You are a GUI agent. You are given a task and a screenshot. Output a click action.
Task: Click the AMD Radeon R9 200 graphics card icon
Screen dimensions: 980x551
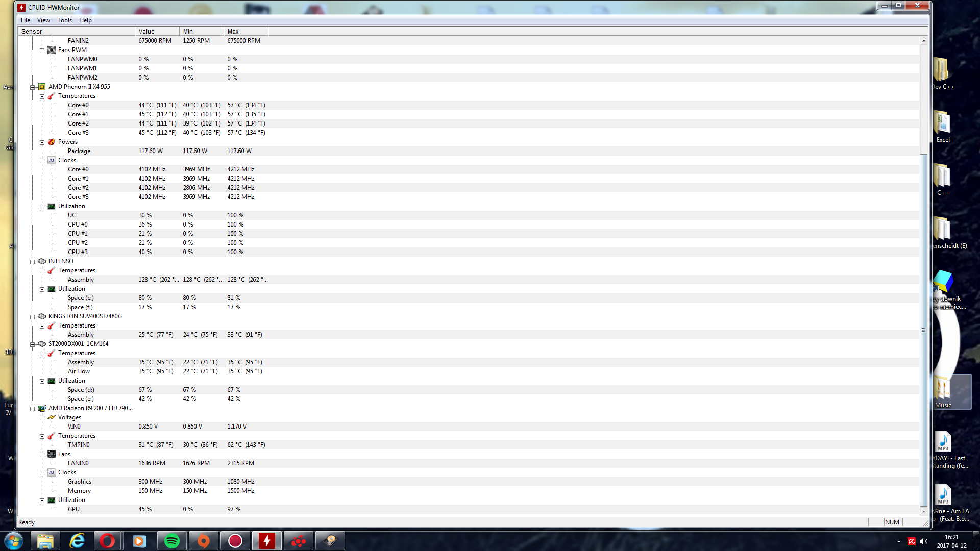42,408
